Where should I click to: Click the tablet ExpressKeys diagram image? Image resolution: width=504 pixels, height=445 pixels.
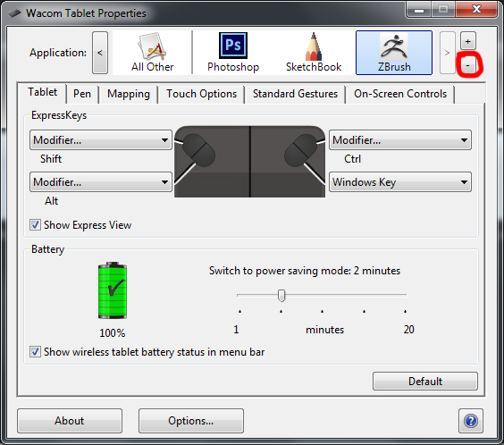tap(249, 162)
